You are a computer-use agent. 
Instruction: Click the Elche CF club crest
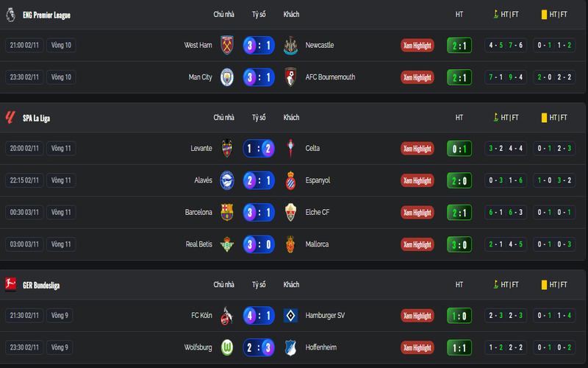(291, 213)
